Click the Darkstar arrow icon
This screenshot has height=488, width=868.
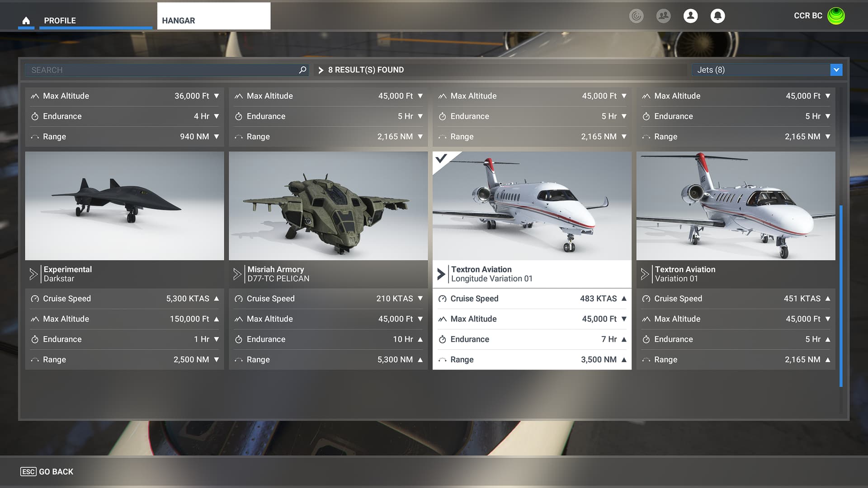click(x=33, y=274)
